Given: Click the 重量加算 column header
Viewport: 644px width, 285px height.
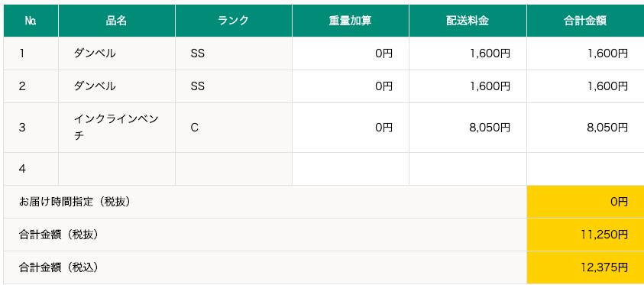Looking at the screenshot, I should (x=351, y=21).
